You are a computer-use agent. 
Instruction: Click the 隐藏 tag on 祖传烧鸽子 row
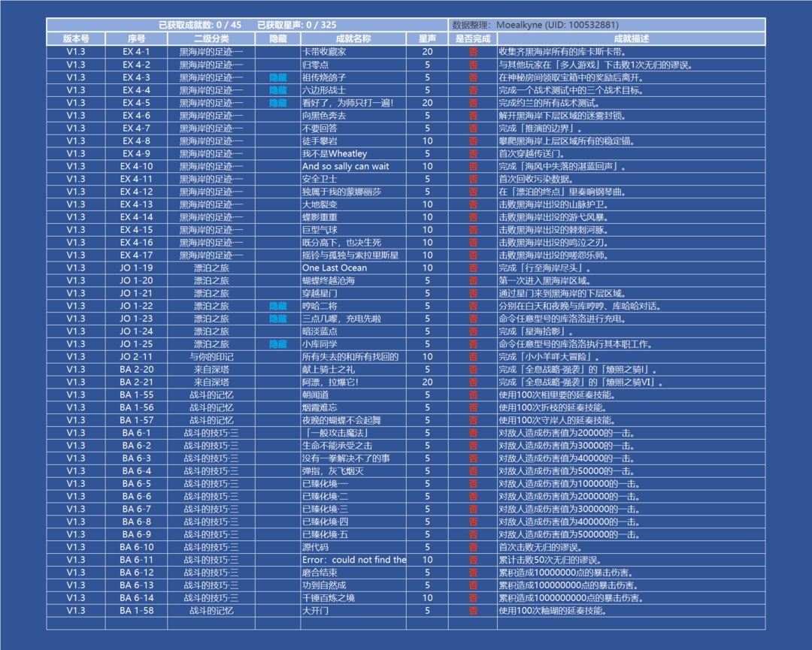[277, 77]
